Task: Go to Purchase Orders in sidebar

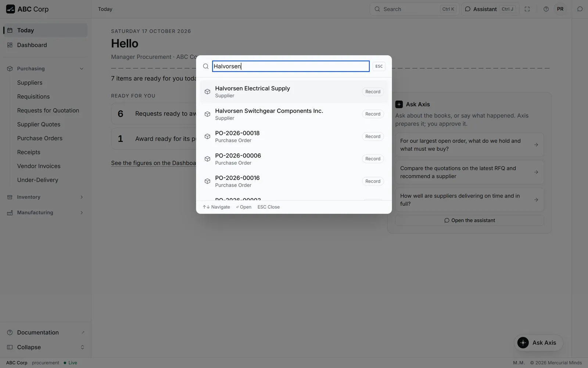Action: pyautogui.click(x=40, y=138)
